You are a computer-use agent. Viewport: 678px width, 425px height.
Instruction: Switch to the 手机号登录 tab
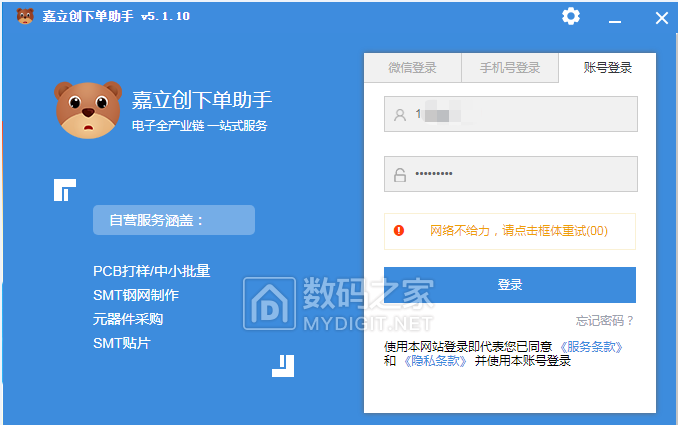pos(510,68)
